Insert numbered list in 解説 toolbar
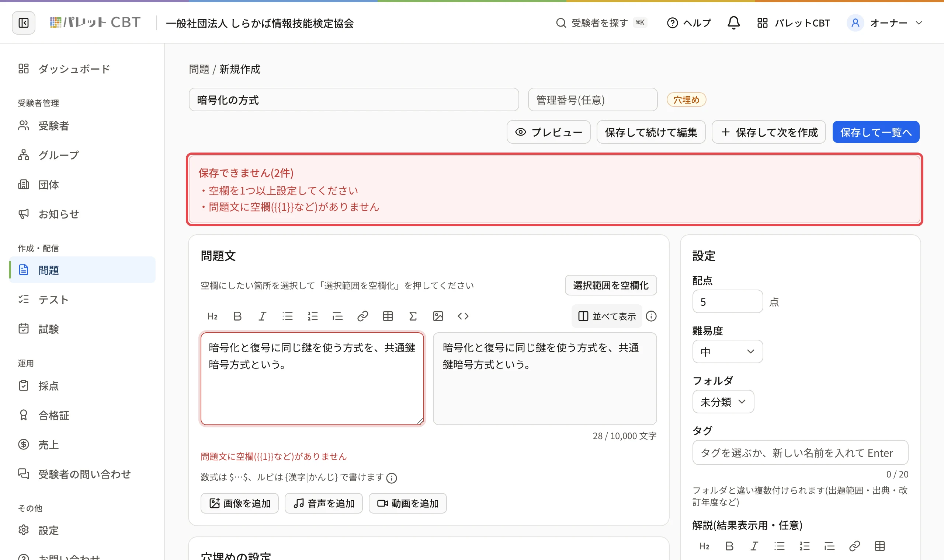This screenshot has width=944, height=560. (x=804, y=546)
